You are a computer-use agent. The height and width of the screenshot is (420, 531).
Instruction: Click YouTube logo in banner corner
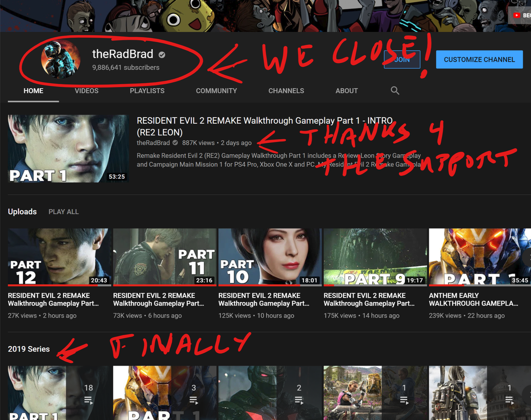point(516,15)
